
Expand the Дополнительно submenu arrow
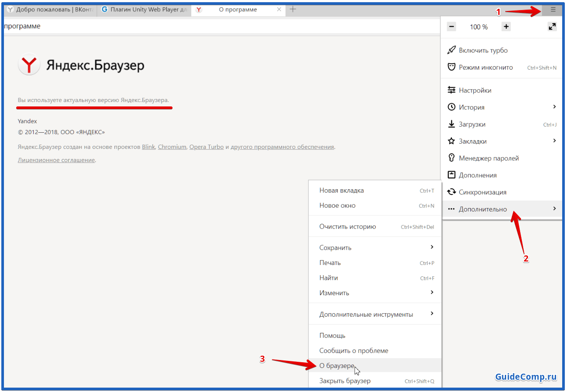coord(554,208)
